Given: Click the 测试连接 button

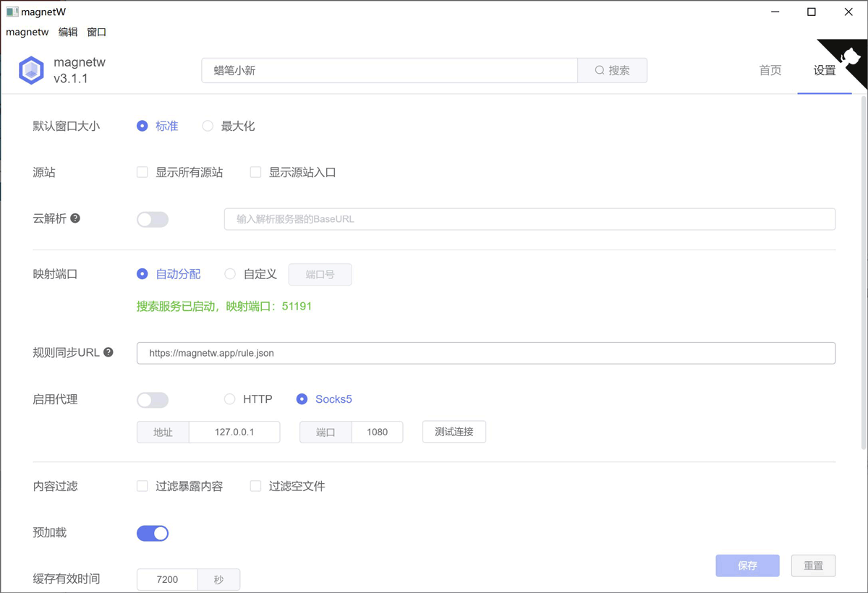Looking at the screenshot, I should [x=454, y=432].
